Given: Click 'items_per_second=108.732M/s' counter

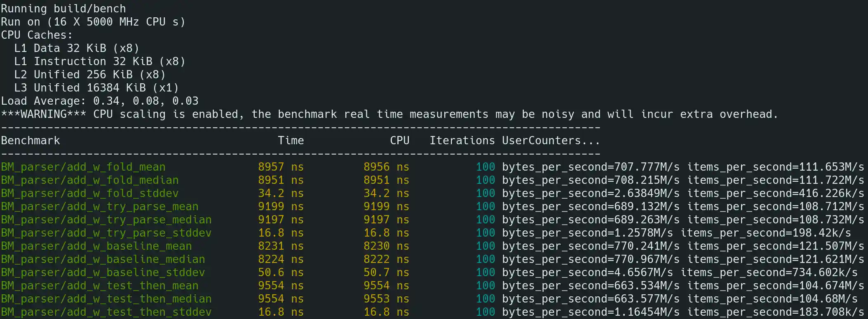Looking at the screenshot, I should [775, 220].
